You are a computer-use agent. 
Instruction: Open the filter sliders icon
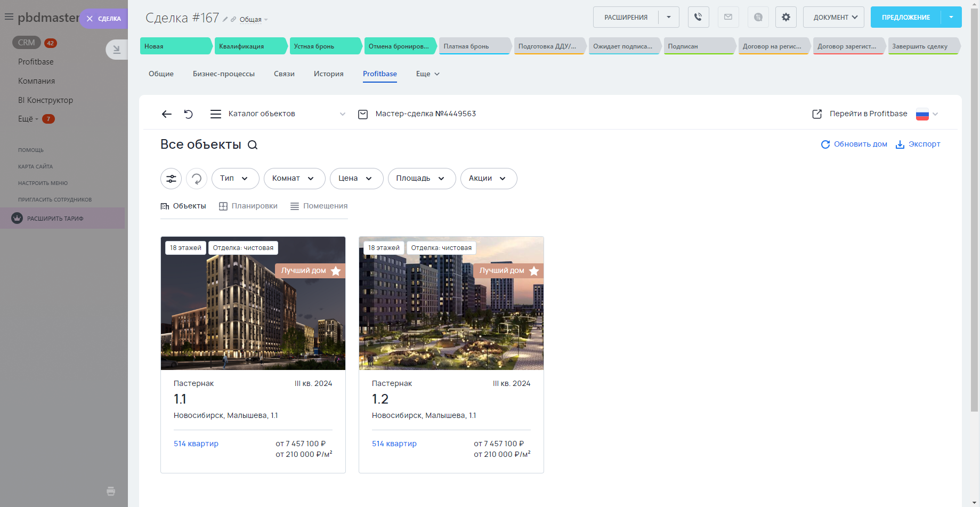(171, 179)
